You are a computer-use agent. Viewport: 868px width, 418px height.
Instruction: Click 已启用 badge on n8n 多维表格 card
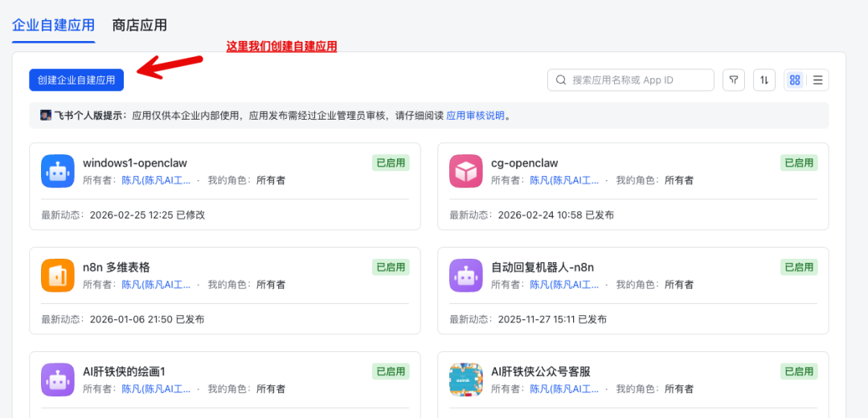[391, 267]
